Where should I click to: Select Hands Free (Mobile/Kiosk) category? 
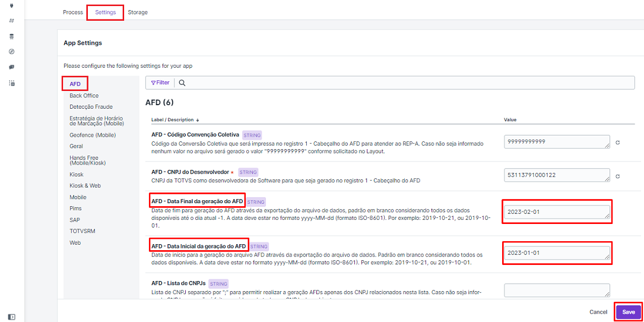coord(88,160)
